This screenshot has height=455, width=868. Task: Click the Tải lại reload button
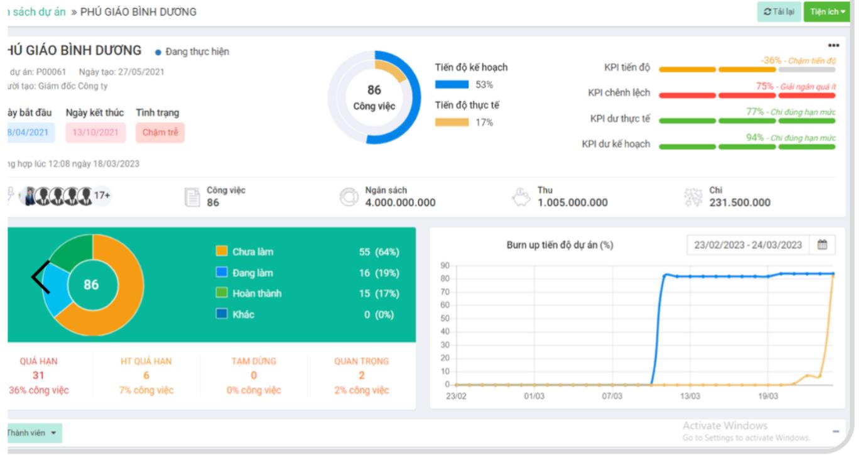(778, 12)
